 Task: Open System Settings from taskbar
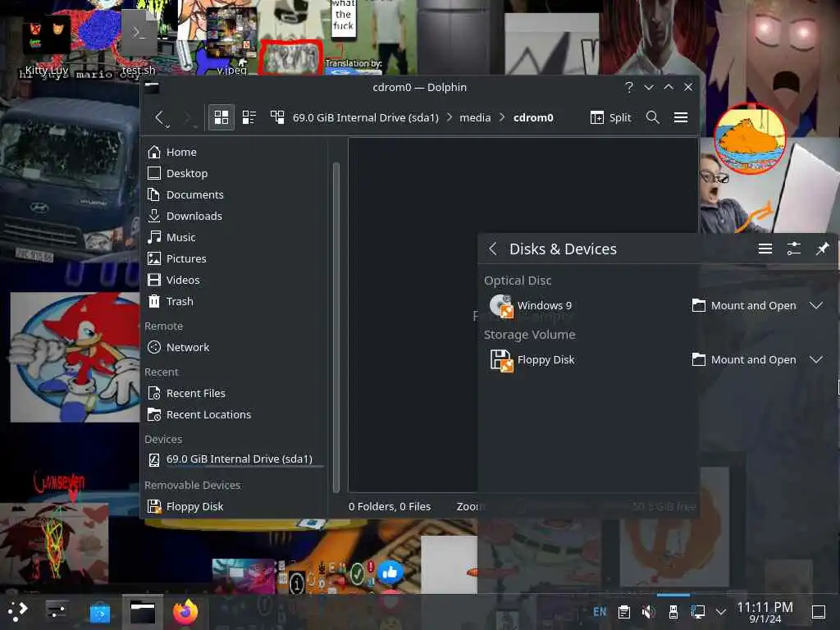click(x=56, y=611)
